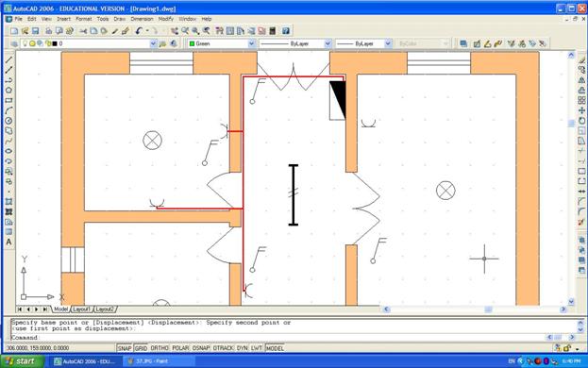
Task: Toggle OSNAP in status bar
Action: (201, 348)
